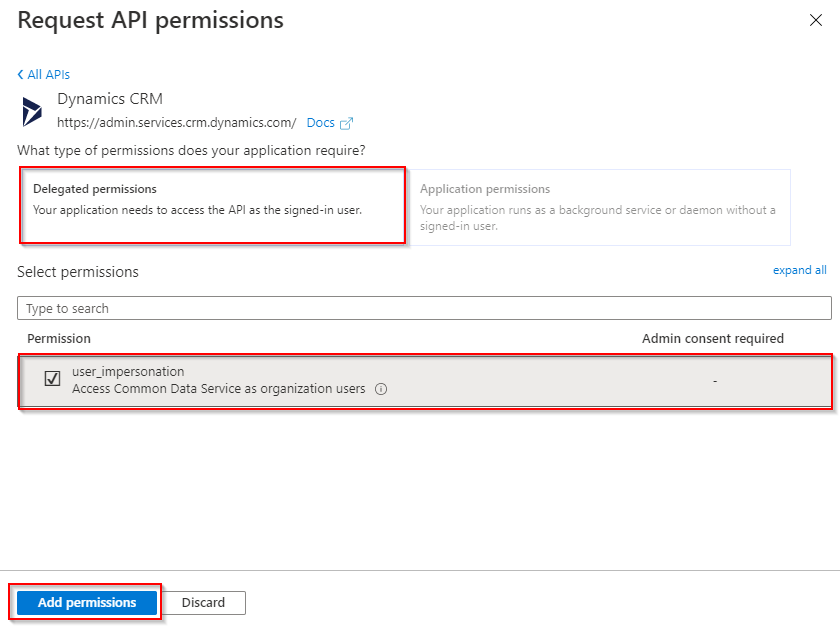
Task: Go back via the All APIs link
Action: click(48, 74)
